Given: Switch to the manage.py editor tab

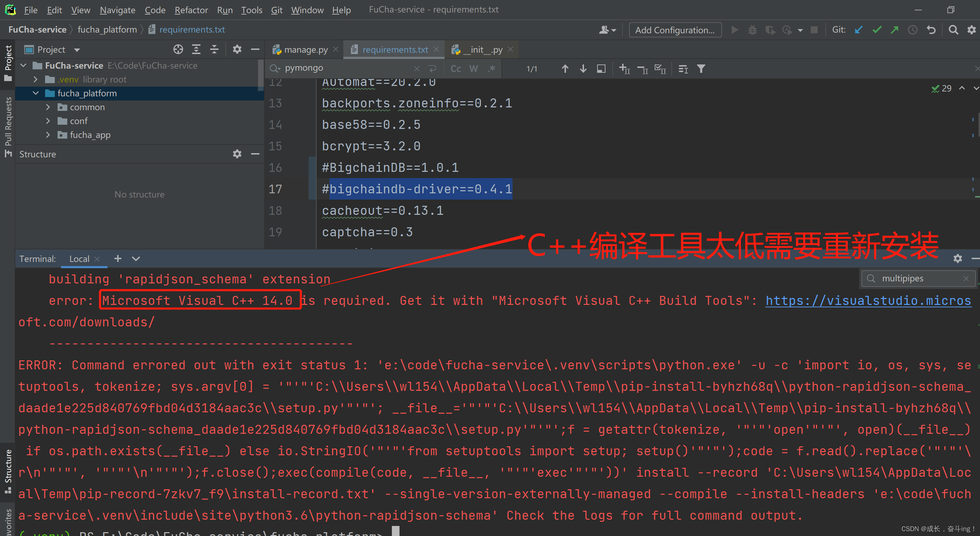Looking at the screenshot, I should pos(305,50).
